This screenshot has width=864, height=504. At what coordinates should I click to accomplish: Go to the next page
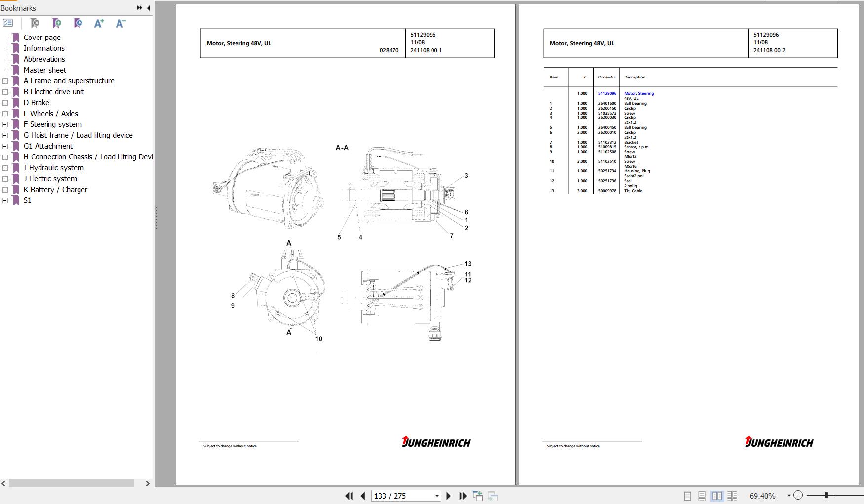click(x=448, y=496)
